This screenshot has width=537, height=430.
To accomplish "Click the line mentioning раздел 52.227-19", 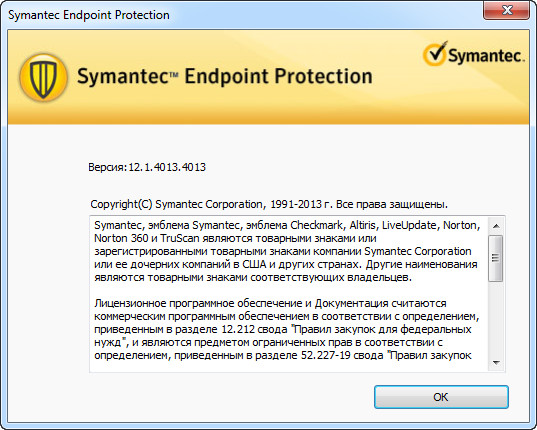I will [283, 355].
